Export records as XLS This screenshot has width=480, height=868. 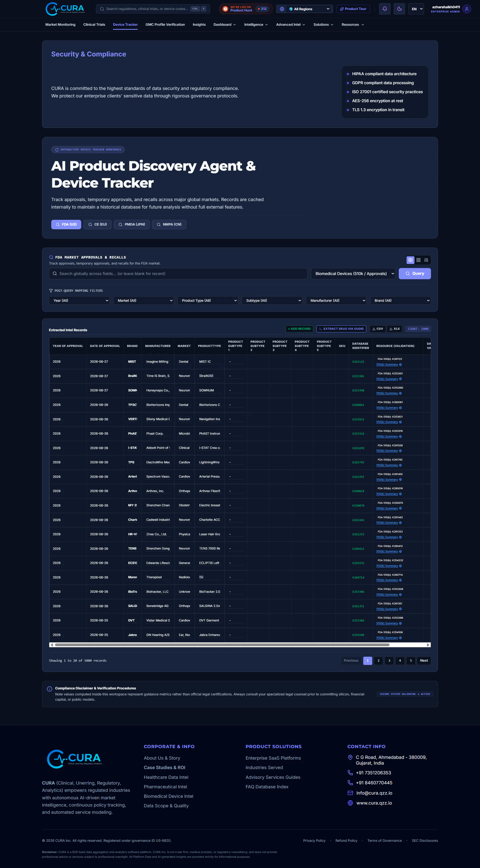[394, 329]
